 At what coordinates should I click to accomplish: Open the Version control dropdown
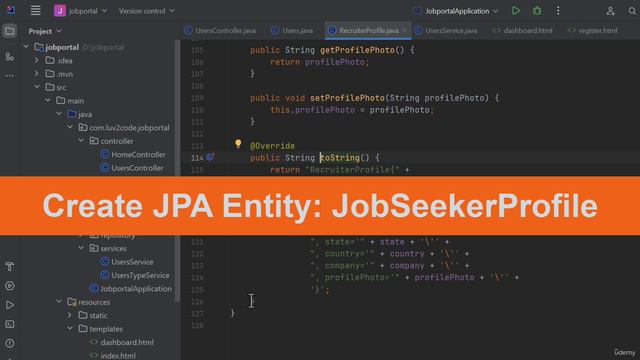tap(147, 11)
